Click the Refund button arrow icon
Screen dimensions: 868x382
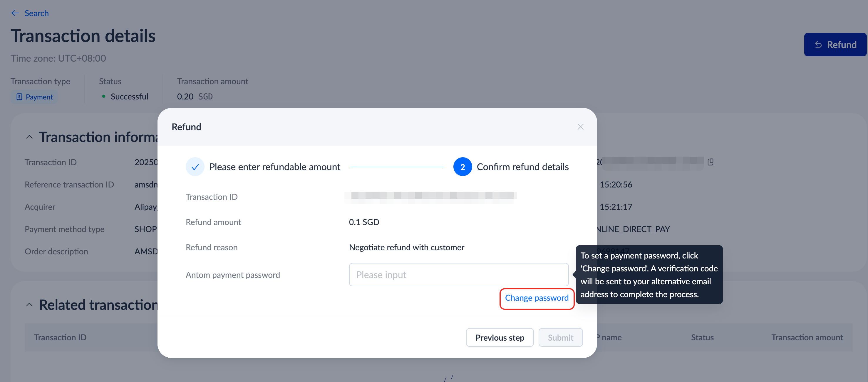point(818,45)
